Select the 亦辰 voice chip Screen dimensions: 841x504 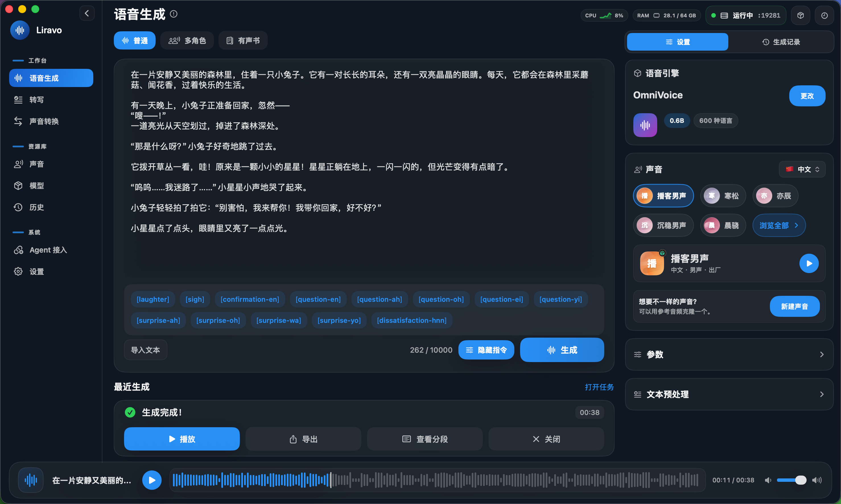[x=775, y=196]
